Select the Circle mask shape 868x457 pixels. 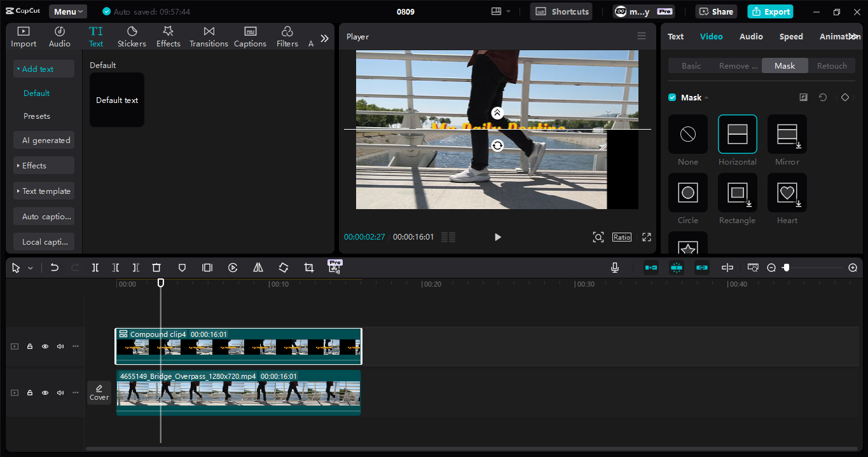coord(687,193)
